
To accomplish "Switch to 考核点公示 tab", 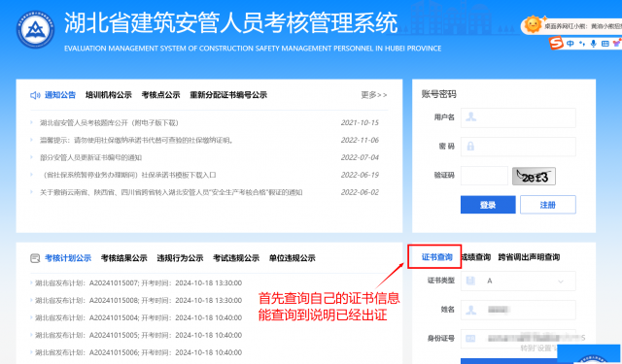I will click(160, 95).
